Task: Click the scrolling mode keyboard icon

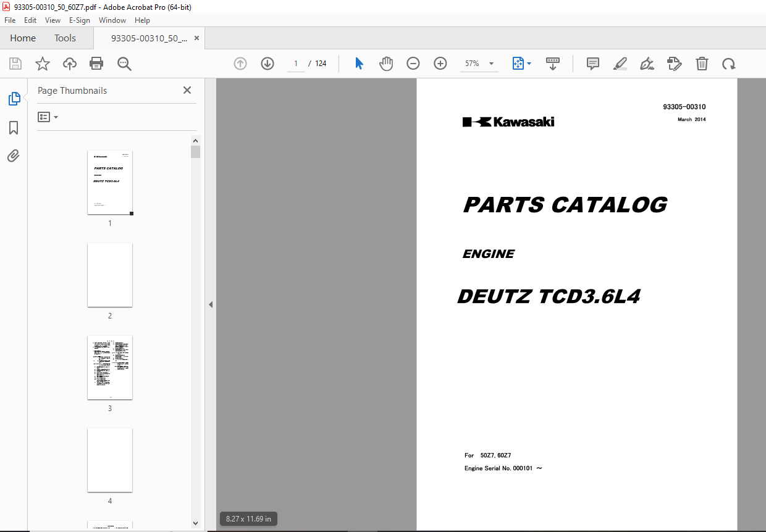Action: tap(553, 64)
